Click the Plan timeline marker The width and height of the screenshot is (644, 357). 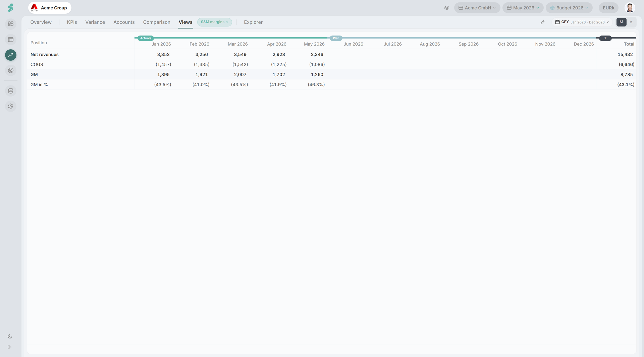coord(336,38)
